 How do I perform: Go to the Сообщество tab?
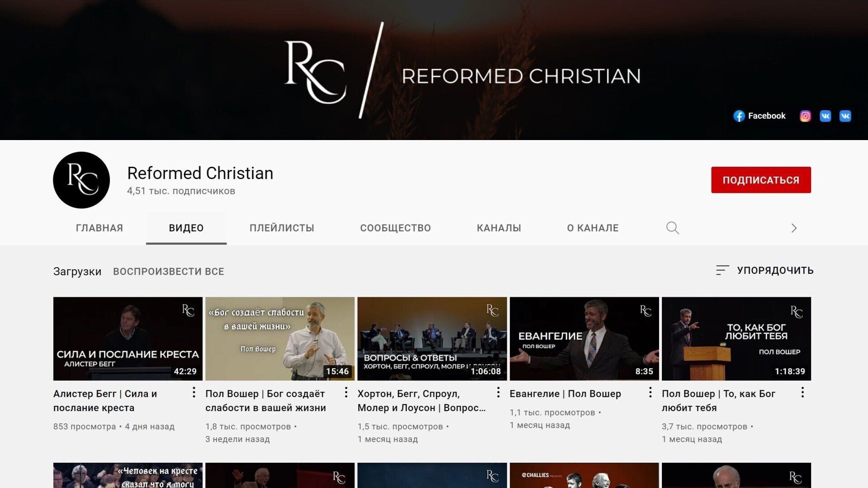(396, 228)
